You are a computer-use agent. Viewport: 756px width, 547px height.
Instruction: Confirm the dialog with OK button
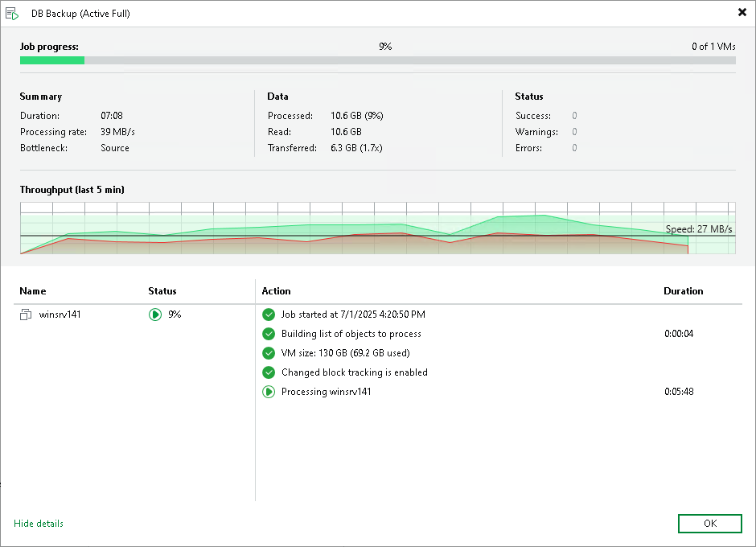pyautogui.click(x=709, y=524)
